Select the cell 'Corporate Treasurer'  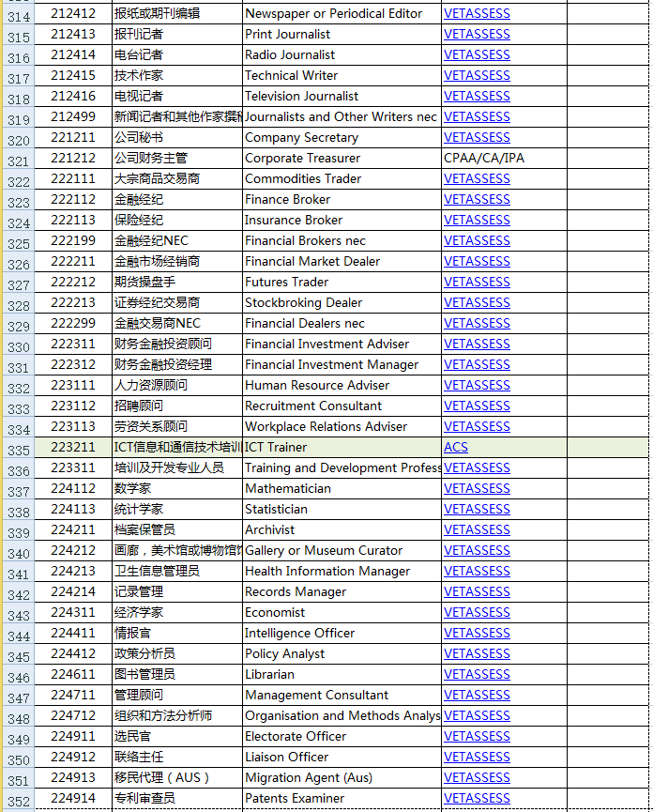(x=342, y=159)
